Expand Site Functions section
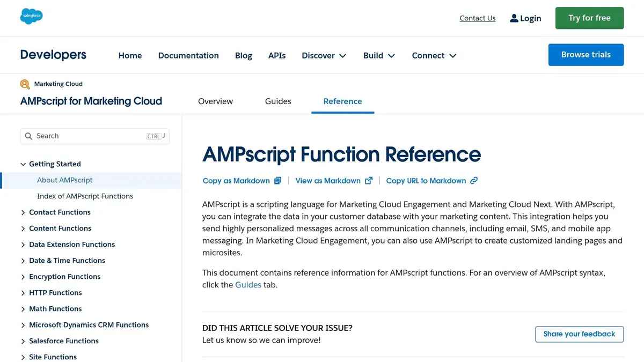The height and width of the screenshot is (362, 644). [23, 357]
